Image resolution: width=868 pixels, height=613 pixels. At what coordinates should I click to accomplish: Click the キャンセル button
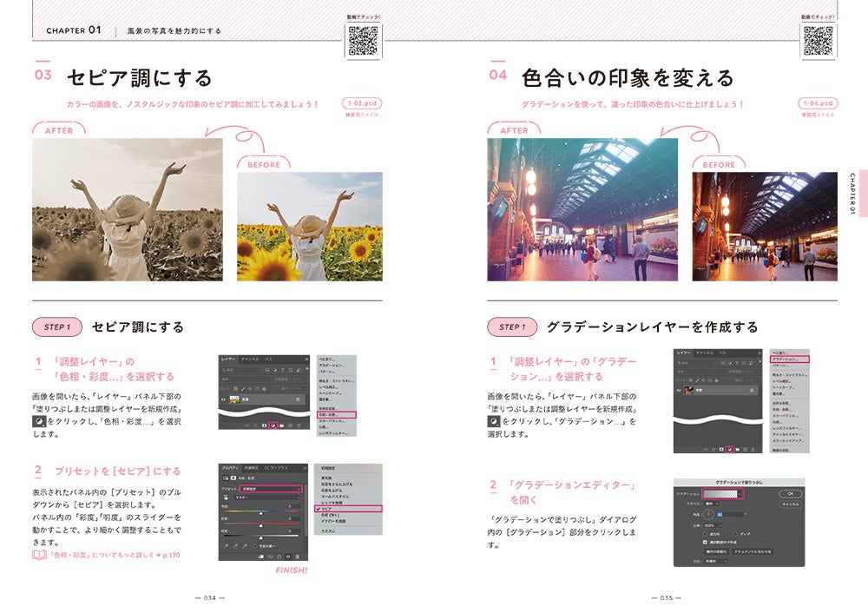(791, 504)
